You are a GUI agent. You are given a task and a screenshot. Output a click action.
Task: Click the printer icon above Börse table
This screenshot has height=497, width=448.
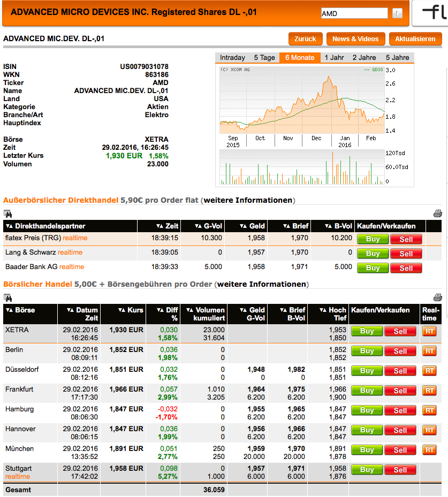pos(437,297)
